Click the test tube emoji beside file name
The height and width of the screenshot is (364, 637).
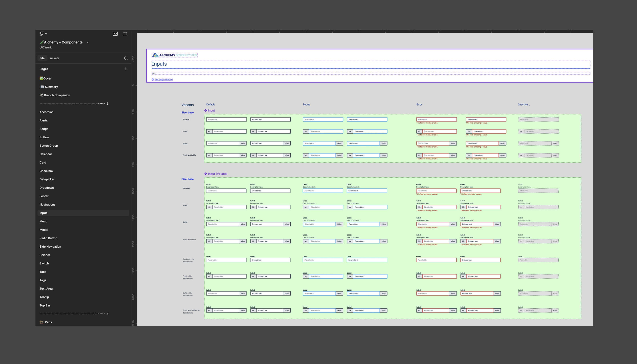click(42, 42)
